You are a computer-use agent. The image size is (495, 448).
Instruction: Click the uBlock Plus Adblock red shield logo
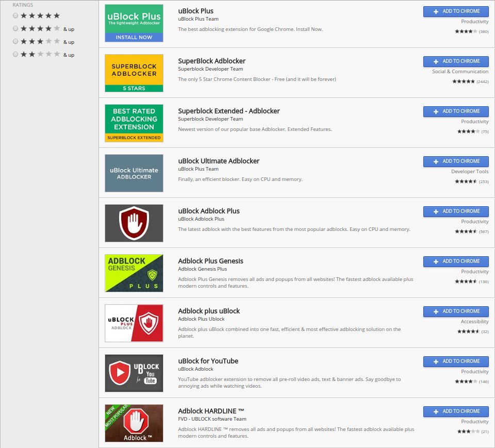tap(134, 323)
